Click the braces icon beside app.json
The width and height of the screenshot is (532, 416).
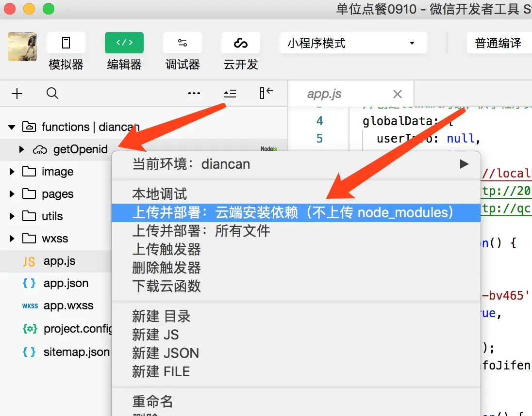tap(29, 283)
